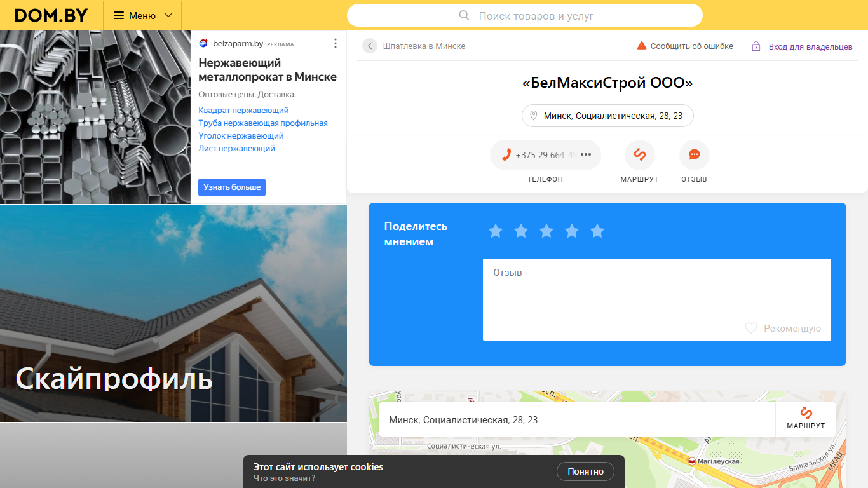Open the Квадрат нержавеющий link
Image resolution: width=868 pixels, height=488 pixels.
point(243,111)
